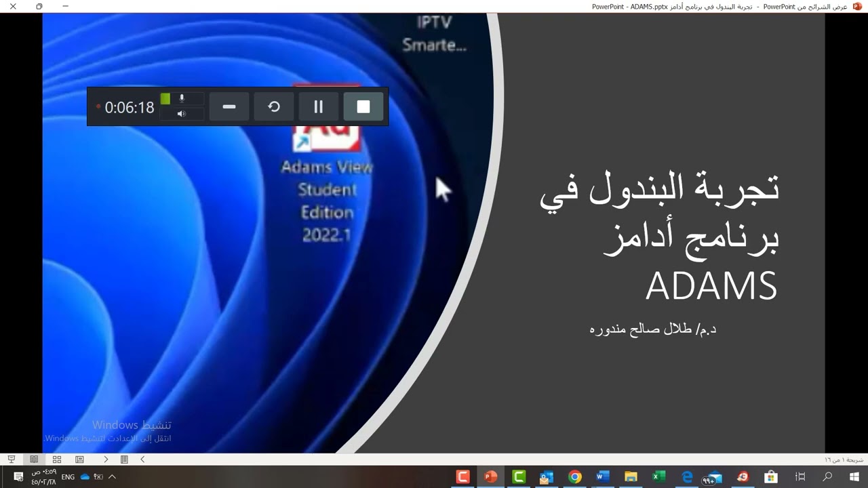This screenshot has width=868, height=488.
Task: Open the green Camtasia taskbar icon
Action: (519, 477)
